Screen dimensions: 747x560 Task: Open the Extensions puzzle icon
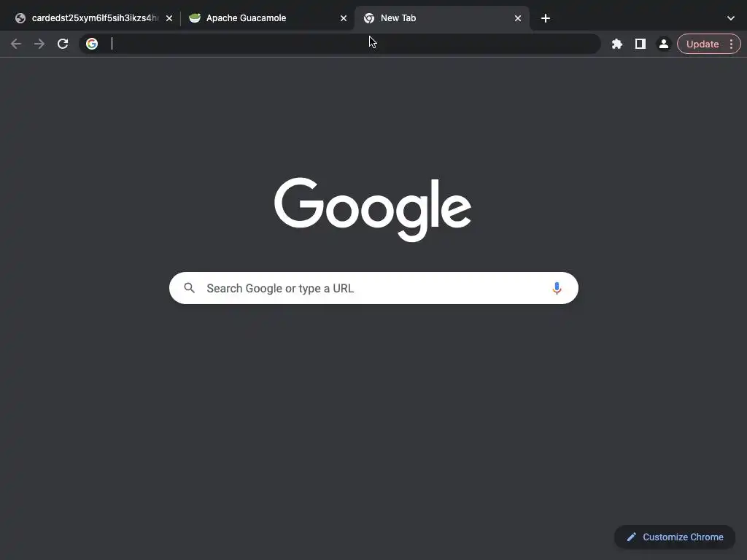click(x=617, y=44)
